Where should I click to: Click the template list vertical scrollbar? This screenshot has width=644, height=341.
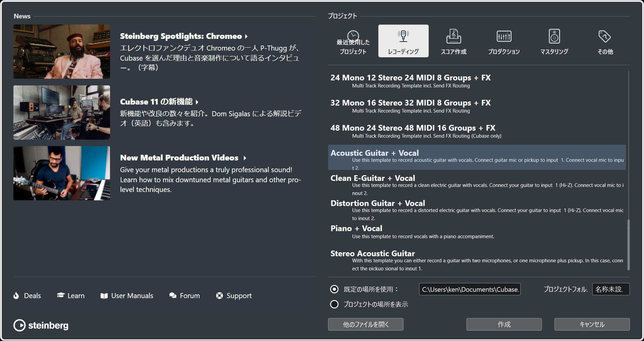[628, 245]
